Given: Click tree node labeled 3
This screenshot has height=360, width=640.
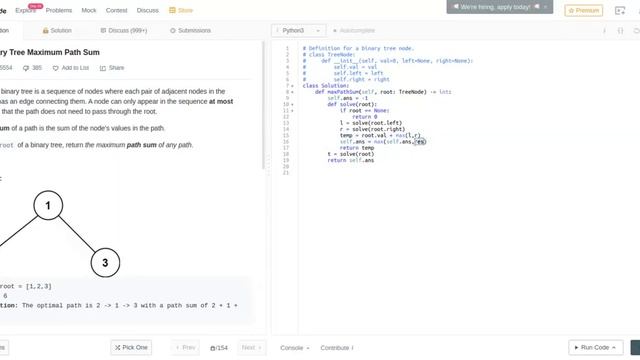Looking at the screenshot, I should 105,262.
